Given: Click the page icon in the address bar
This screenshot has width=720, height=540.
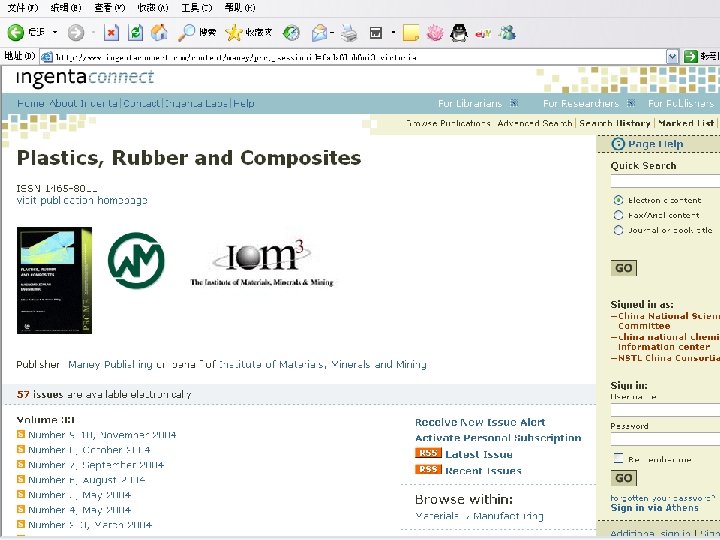Looking at the screenshot, I should (46, 57).
